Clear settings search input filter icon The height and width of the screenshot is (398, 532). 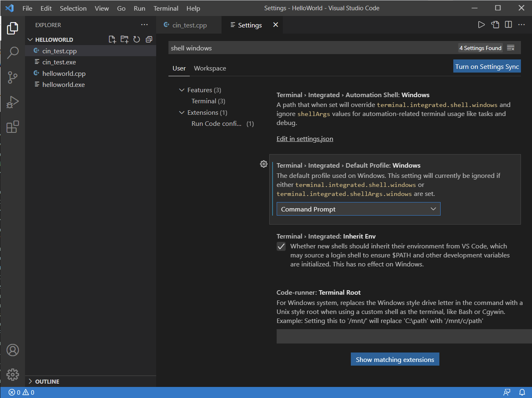pyautogui.click(x=511, y=48)
